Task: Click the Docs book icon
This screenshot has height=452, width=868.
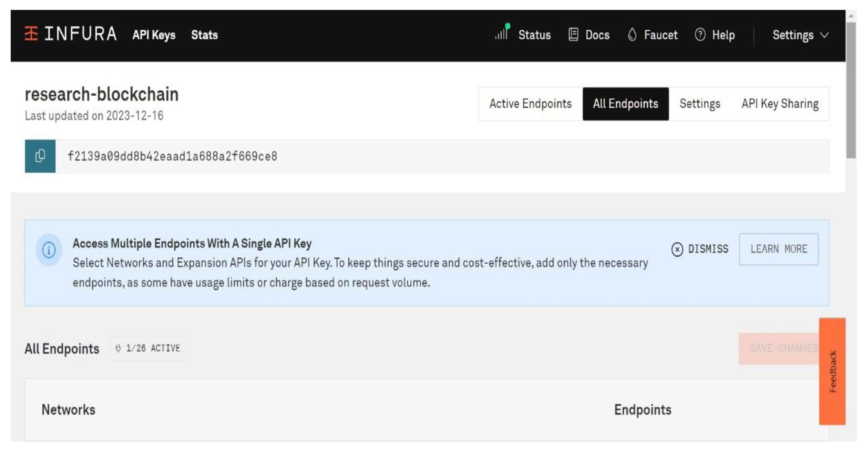Action: click(573, 34)
